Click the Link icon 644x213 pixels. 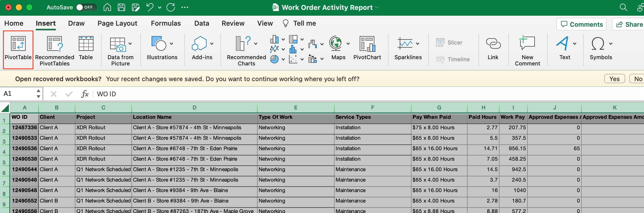(493, 44)
